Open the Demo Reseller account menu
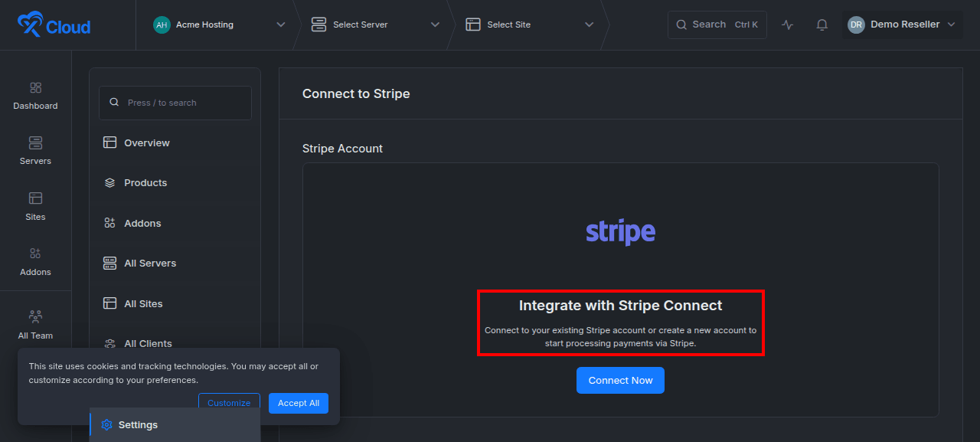The image size is (980, 442). 902,25
